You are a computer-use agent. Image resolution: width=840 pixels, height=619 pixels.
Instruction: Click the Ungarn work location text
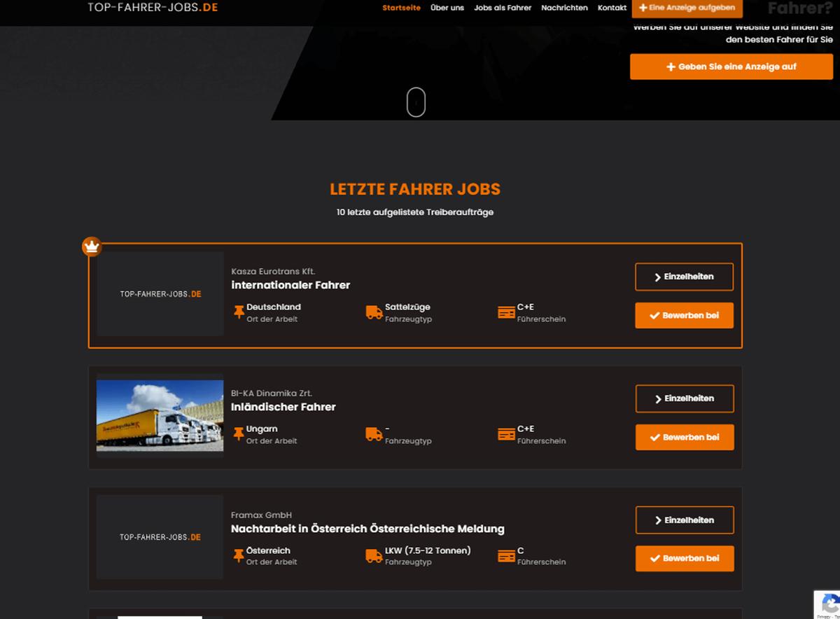[x=262, y=429]
